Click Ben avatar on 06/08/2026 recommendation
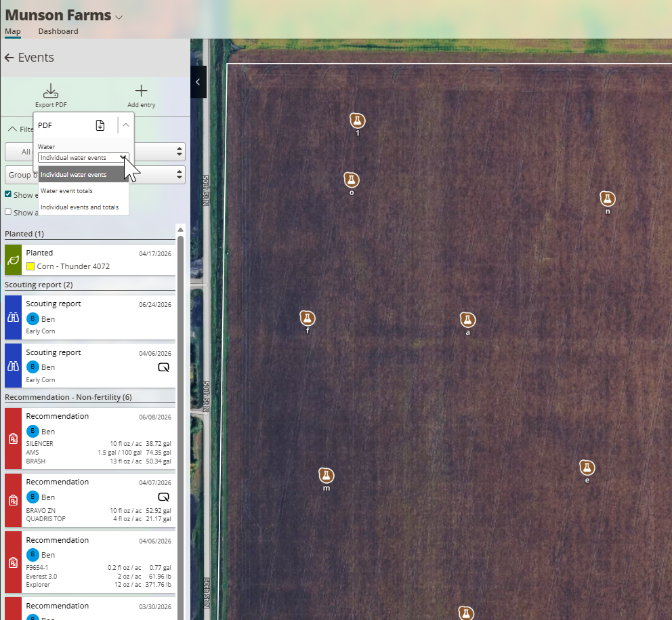This screenshot has height=620, width=672. [x=33, y=431]
